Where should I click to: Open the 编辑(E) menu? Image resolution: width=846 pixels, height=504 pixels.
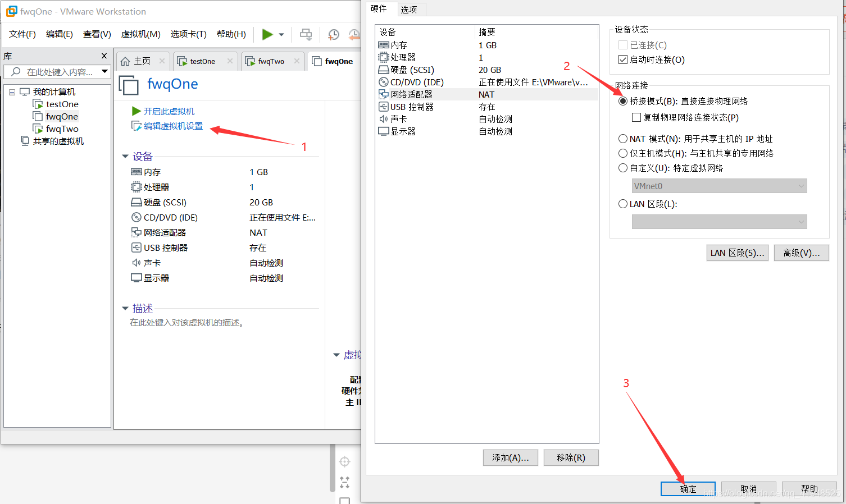coord(60,34)
